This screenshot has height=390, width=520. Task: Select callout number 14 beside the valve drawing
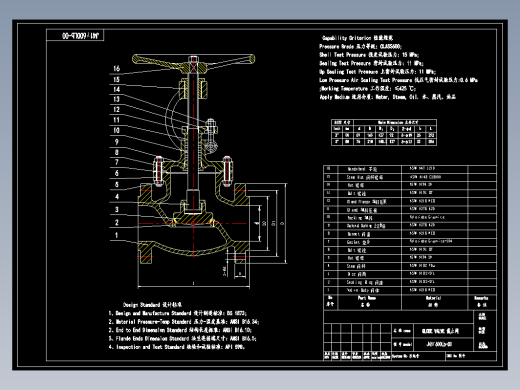(x=116, y=89)
